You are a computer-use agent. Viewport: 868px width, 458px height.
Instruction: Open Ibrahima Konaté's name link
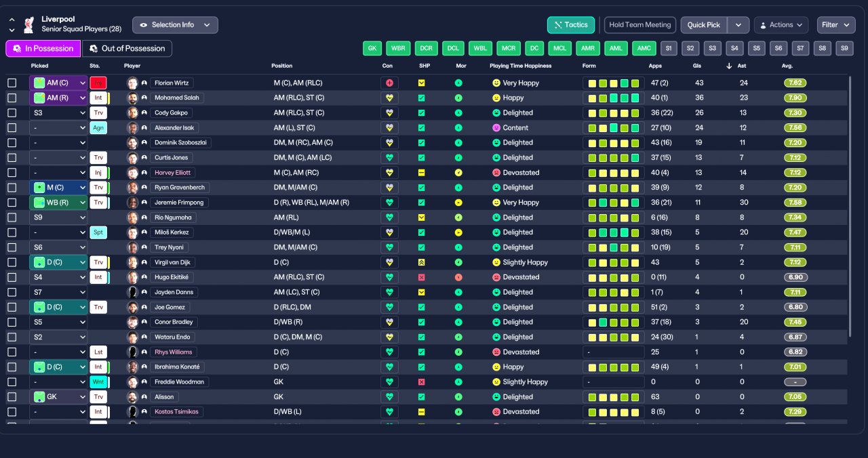point(176,367)
